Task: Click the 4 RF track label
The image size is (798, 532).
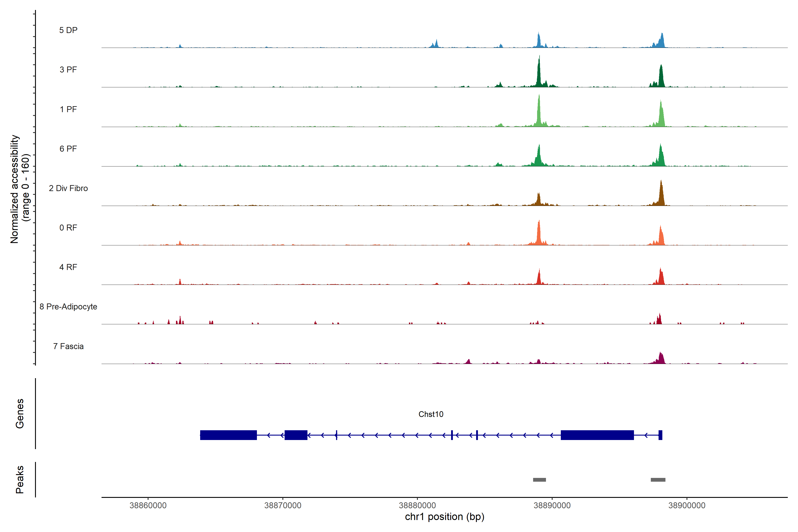Action: pyautogui.click(x=68, y=267)
